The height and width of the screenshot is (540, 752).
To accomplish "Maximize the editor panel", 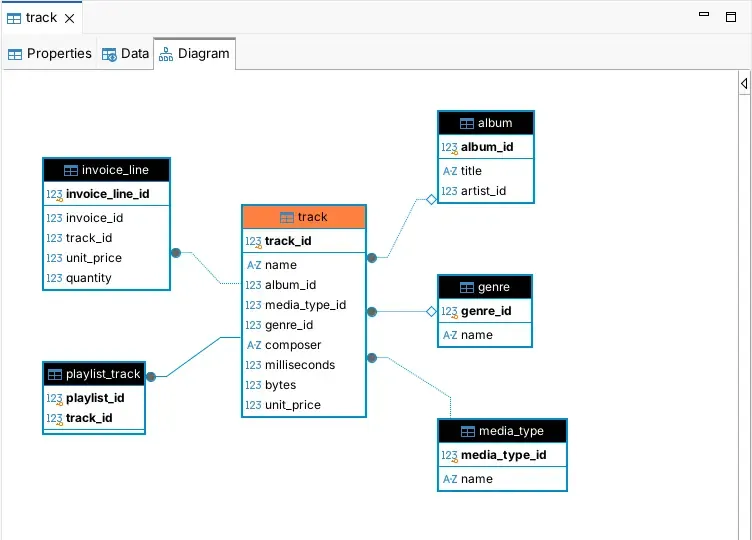I will [731, 17].
